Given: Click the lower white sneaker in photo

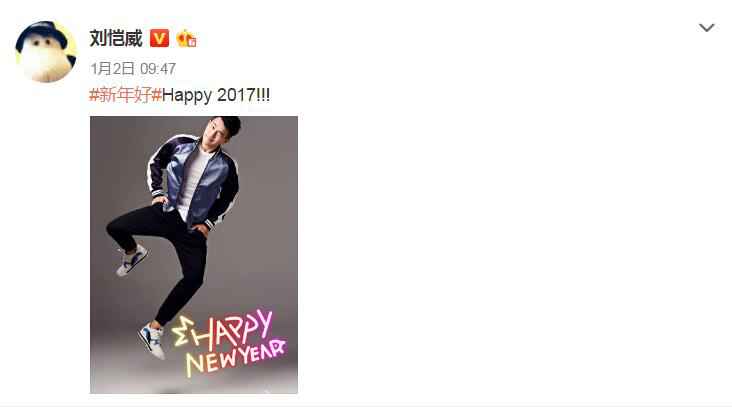Looking at the screenshot, I should point(153,341).
